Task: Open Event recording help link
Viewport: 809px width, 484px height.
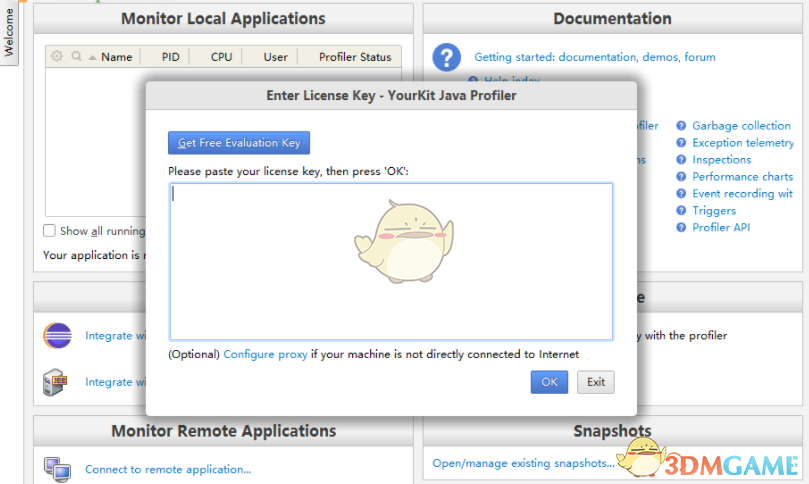Action: (x=742, y=194)
